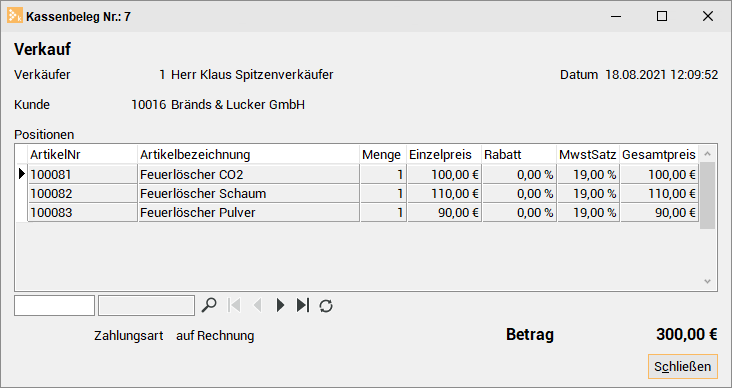
Task: Click the table's vertical scrollbar thumb
Action: [707, 196]
